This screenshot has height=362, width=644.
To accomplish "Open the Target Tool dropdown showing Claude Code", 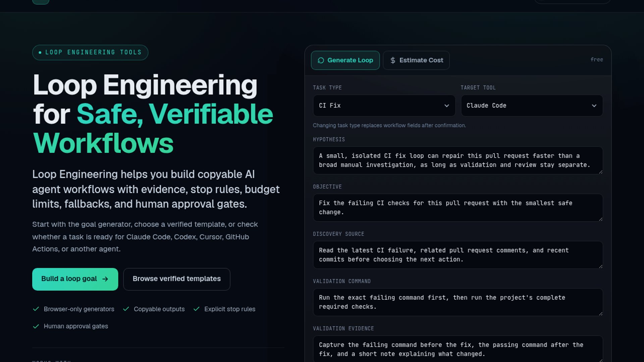I will coord(532,106).
